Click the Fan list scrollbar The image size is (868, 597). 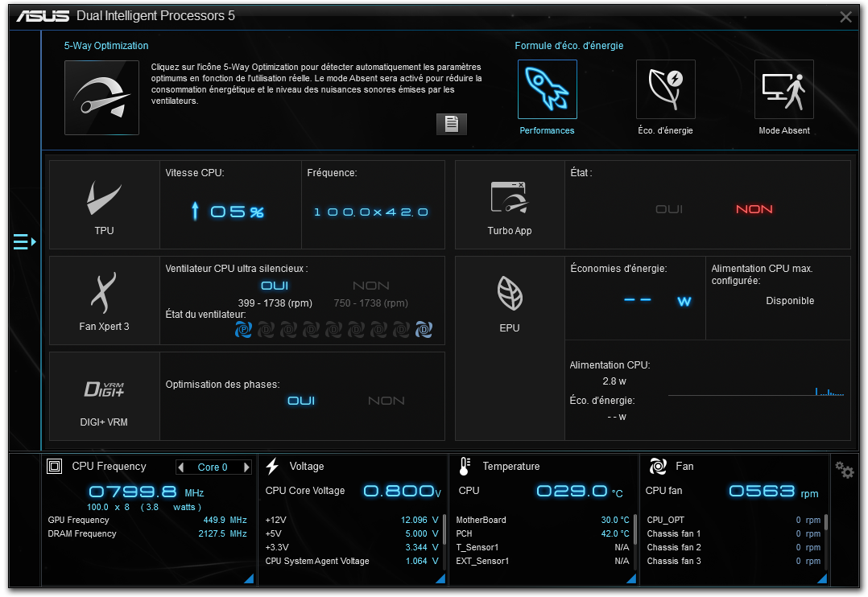826,525
